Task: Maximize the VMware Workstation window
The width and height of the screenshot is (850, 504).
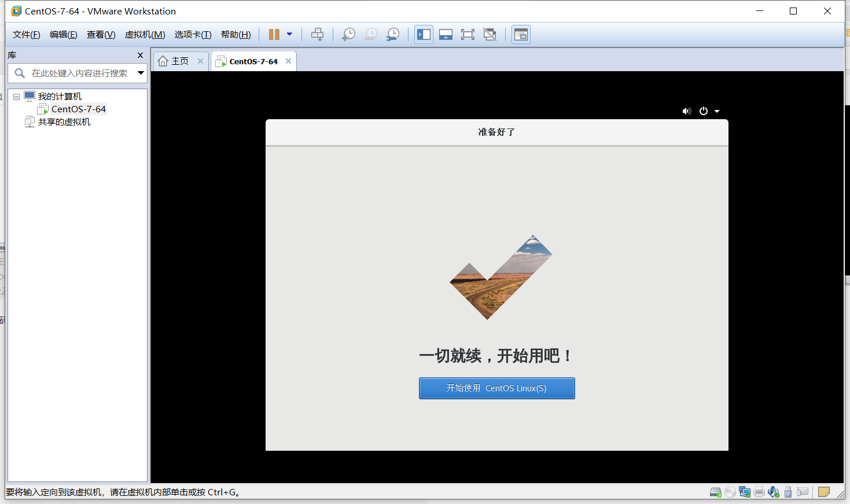Action: (x=793, y=11)
